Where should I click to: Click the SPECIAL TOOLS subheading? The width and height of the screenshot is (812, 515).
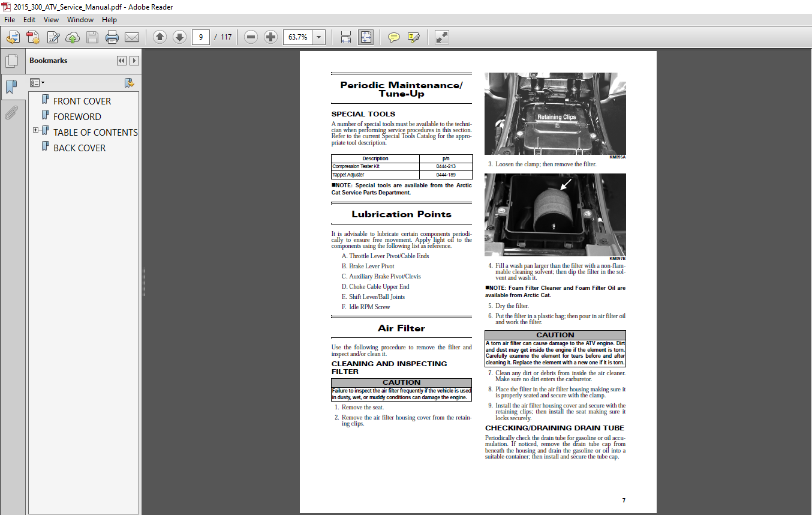click(x=363, y=114)
